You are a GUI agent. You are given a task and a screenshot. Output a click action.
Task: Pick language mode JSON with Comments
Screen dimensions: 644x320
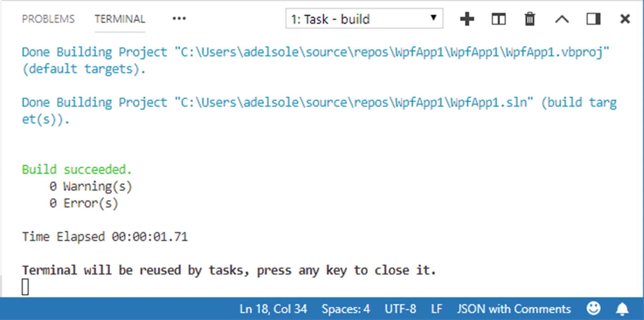(x=514, y=309)
